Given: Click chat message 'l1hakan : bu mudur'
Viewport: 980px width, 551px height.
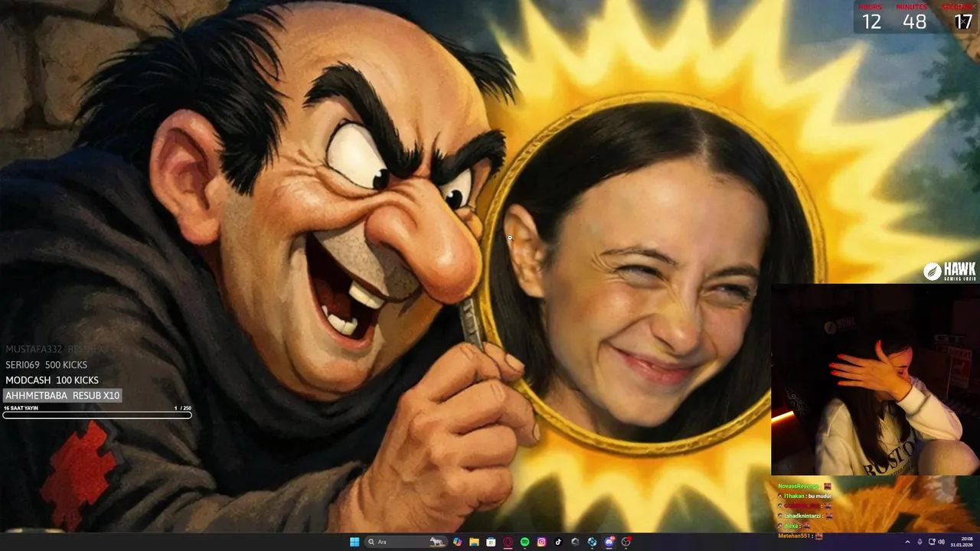Looking at the screenshot, I should click(x=808, y=497).
